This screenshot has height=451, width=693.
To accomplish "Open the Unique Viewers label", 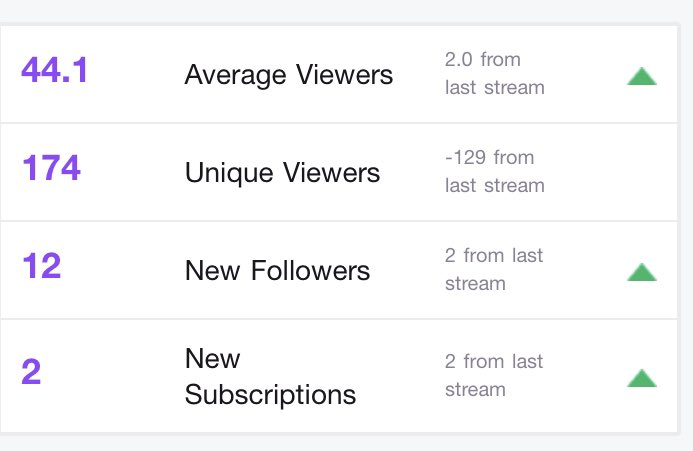I will 282,173.
